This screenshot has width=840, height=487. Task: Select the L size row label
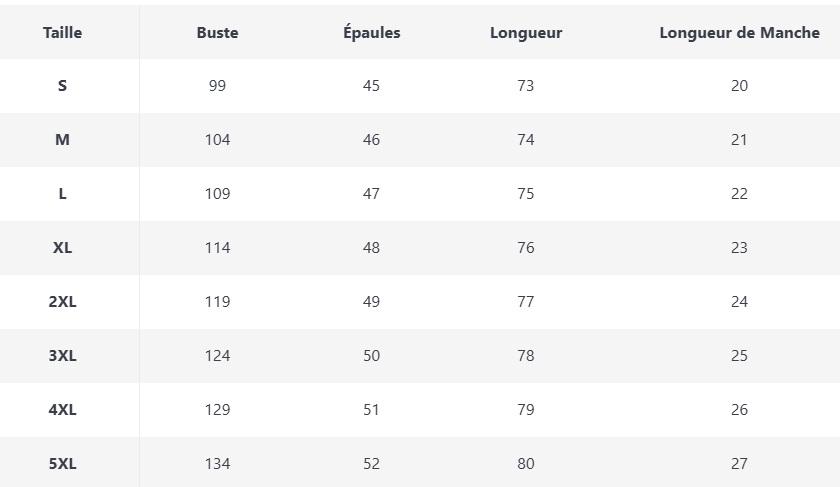62,194
